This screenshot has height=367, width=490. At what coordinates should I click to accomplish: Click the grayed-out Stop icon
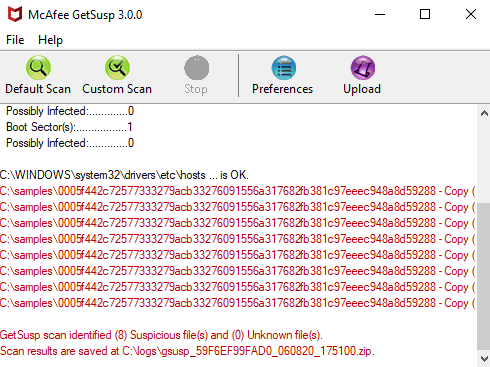(x=197, y=68)
